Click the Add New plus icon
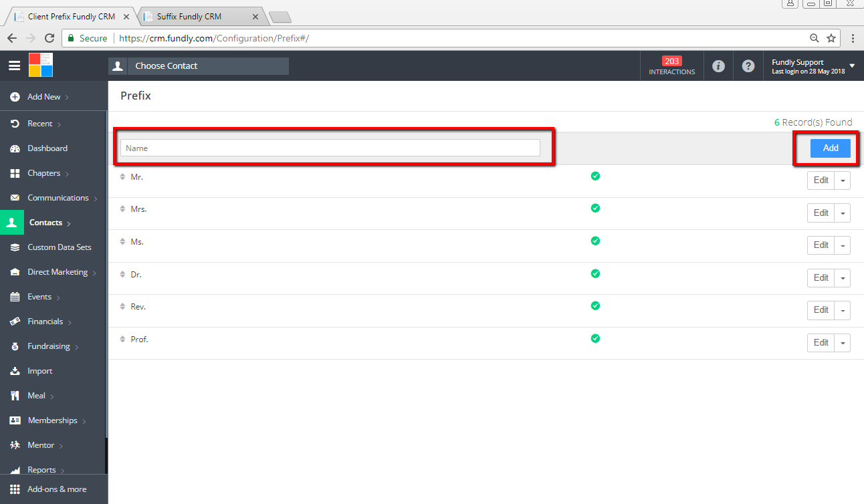This screenshot has width=864, height=504. click(15, 97)
